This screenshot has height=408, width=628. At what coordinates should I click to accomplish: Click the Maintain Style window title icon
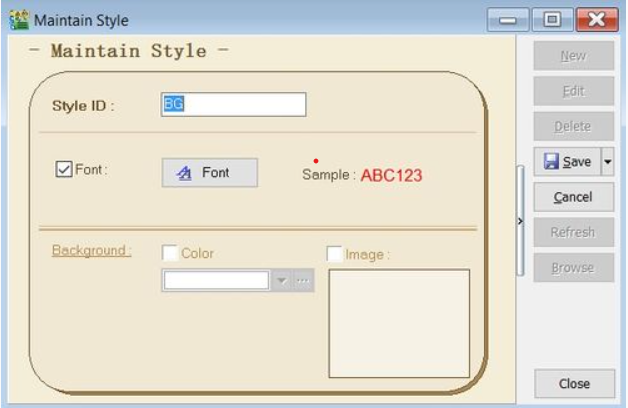tap(16, 17)
